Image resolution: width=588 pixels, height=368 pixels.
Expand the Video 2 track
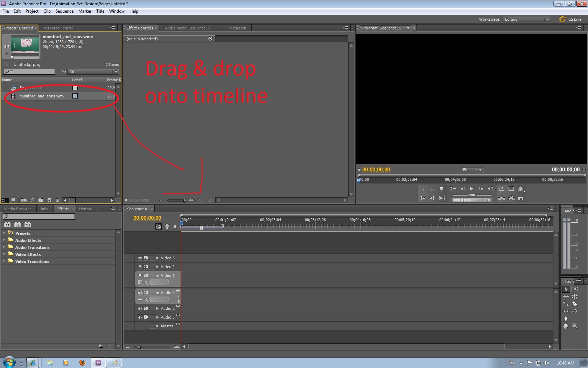click(x=157, y=267)
